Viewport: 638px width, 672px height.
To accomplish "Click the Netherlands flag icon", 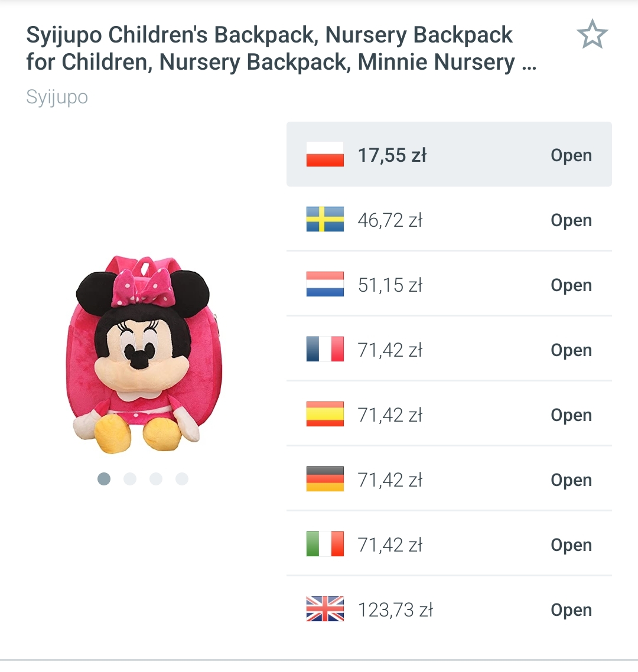I will point(325,285).
